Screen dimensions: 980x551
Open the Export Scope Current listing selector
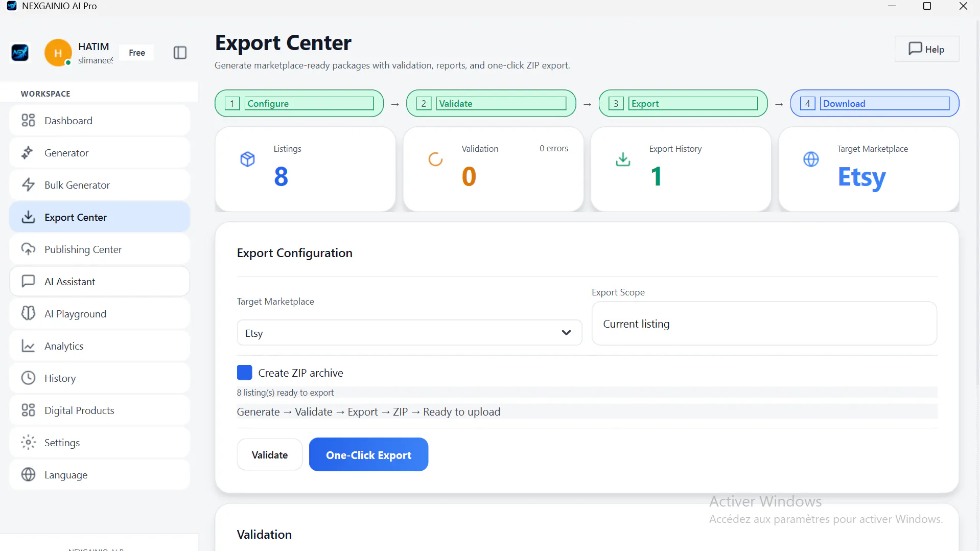(764, 324)
